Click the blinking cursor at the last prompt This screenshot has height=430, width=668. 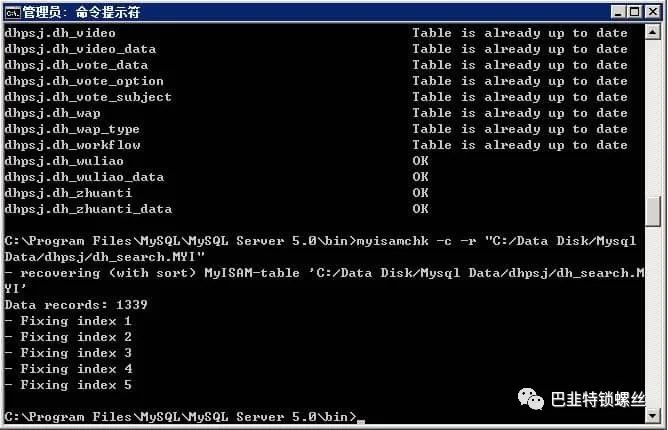tap(361, 421)
